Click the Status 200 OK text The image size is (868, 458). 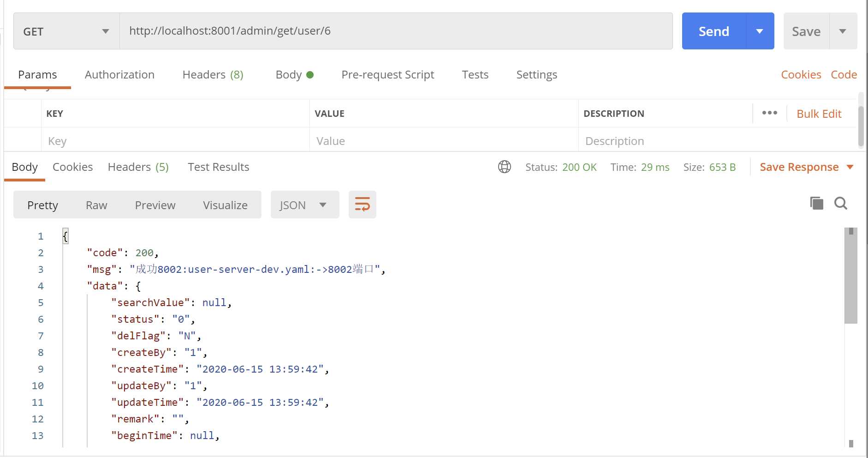[561, 167]
